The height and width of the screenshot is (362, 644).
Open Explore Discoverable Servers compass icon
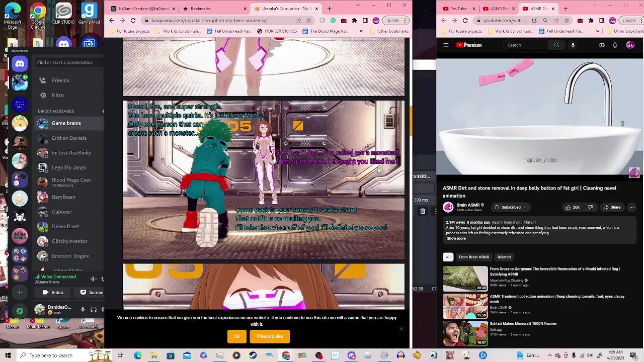point(20,311)
